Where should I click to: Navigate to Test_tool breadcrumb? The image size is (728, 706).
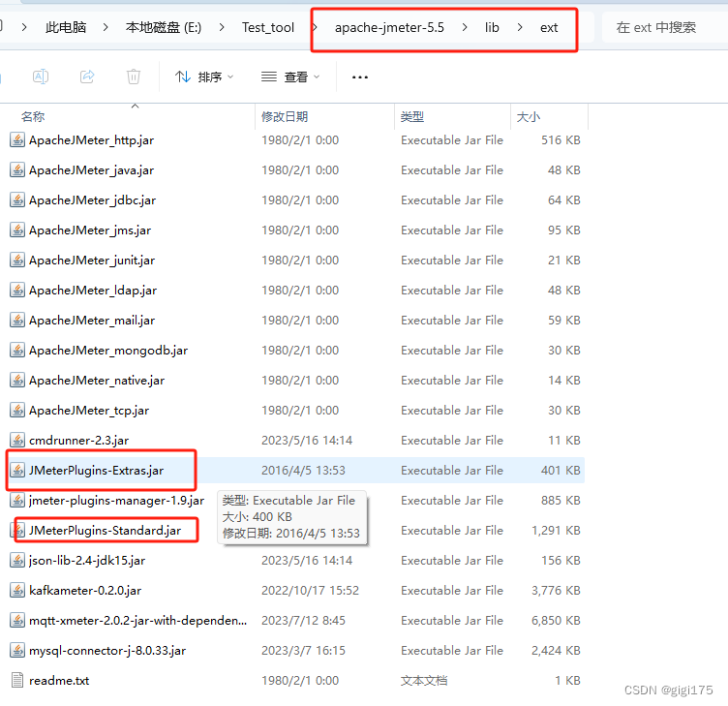click(268, 28)
